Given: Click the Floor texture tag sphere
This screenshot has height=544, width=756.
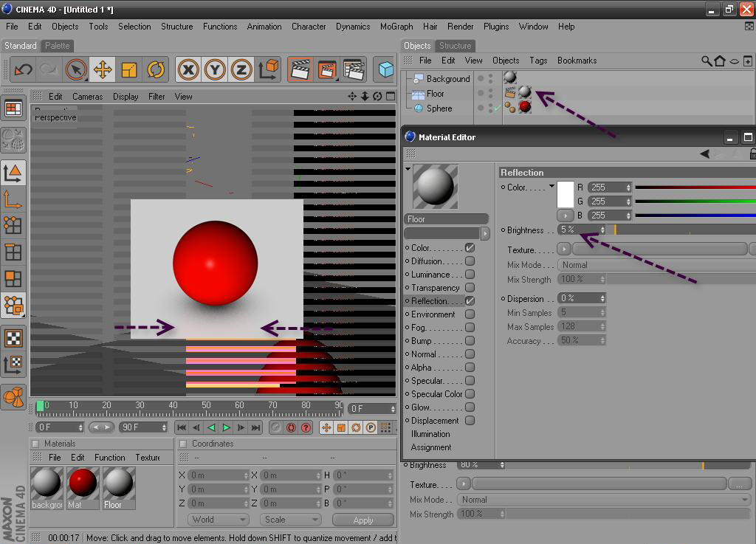Looking at the screenshot, I should click(x=525, y=92).
